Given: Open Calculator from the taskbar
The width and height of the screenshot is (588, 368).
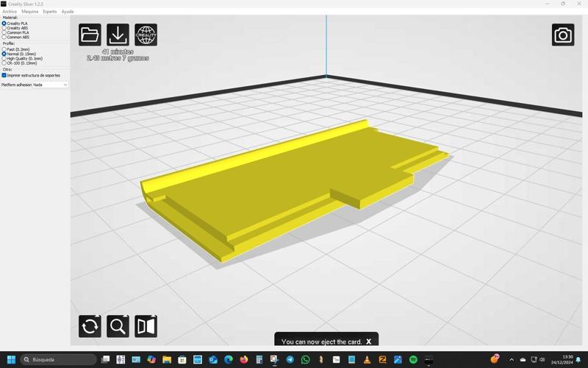Looking at the screenshot, I should [259, 360].
